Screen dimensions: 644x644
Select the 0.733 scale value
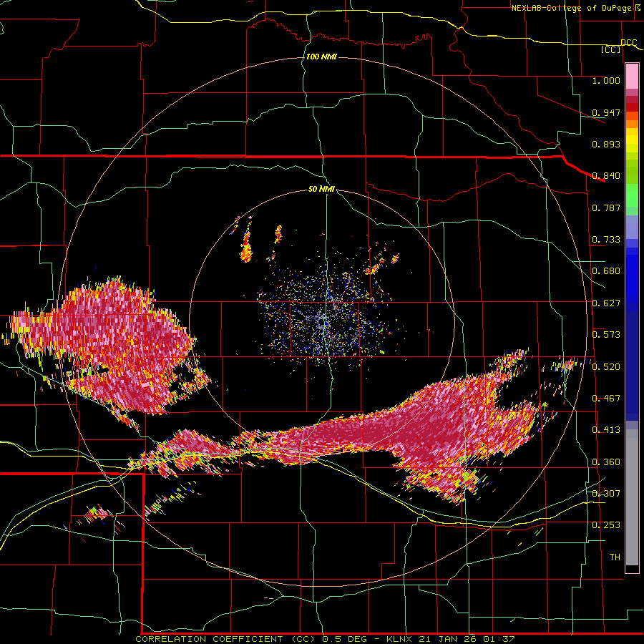606,240
